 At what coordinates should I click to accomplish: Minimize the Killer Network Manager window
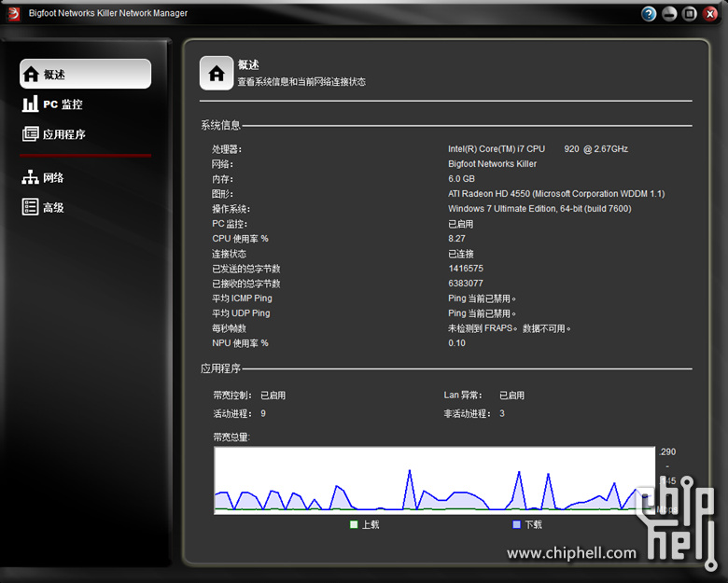pyautogui.click(x=669, y=14)
